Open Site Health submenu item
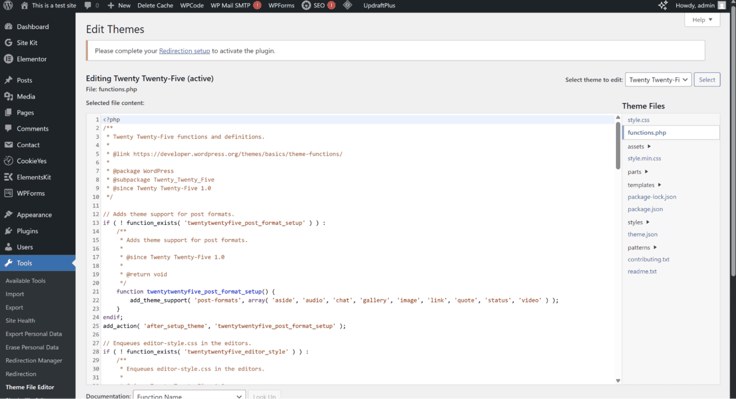Image resolution: width=736 pixels, height=399 pixels. pos(20,321)
